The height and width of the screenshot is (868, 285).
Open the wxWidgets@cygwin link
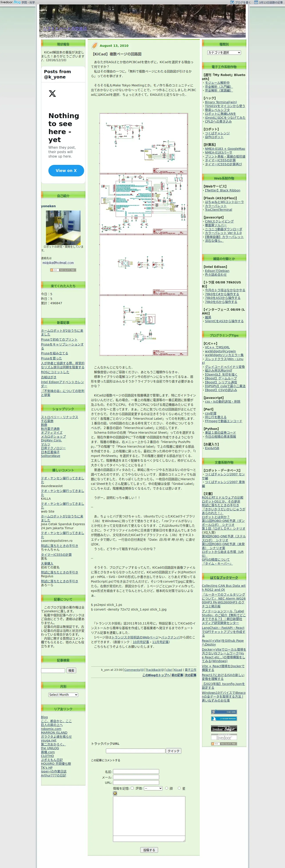[x=220, y=351]
